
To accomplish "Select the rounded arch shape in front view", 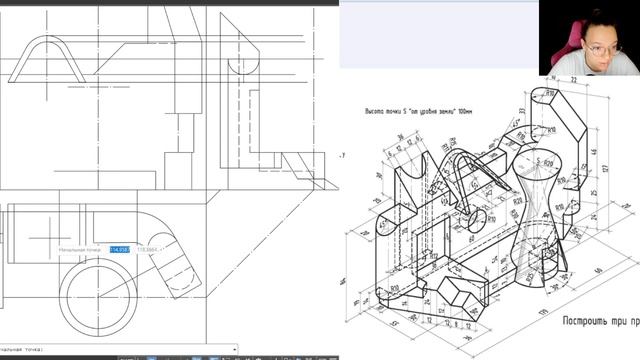I will (x=47, y=59).
